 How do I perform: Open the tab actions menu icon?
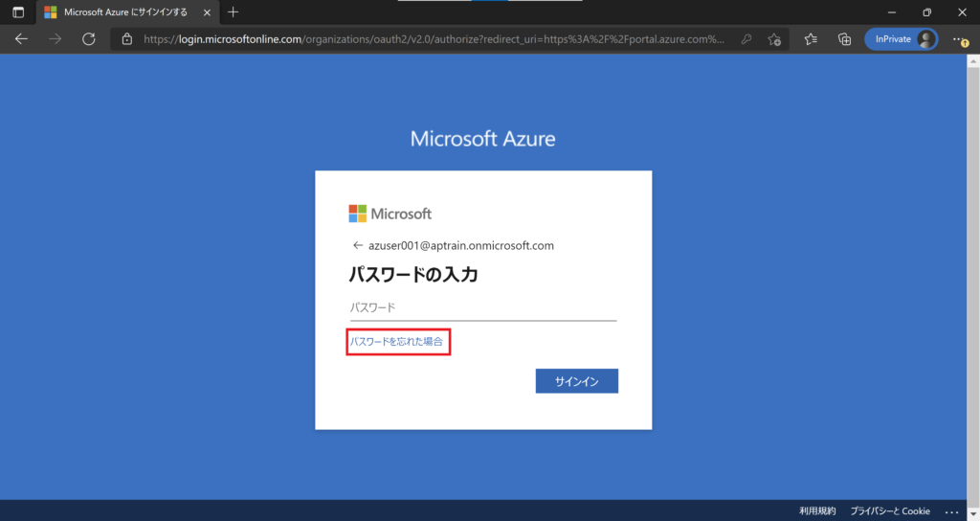18,11
